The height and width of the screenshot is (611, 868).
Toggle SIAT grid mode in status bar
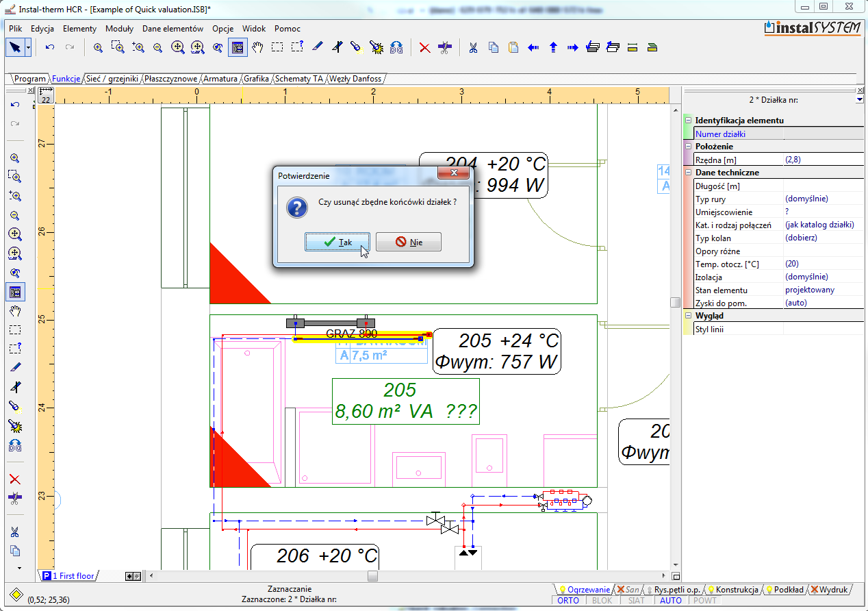(x=636, y=601)
